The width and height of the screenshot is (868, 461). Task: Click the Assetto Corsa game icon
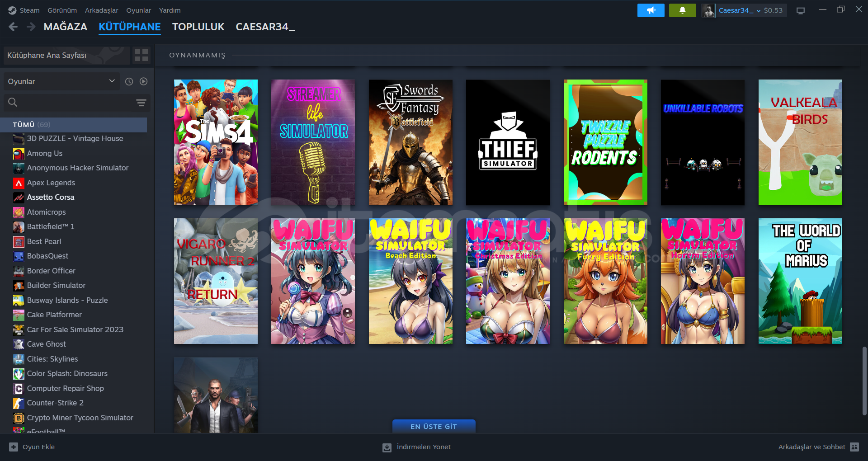tap(19, 198)
